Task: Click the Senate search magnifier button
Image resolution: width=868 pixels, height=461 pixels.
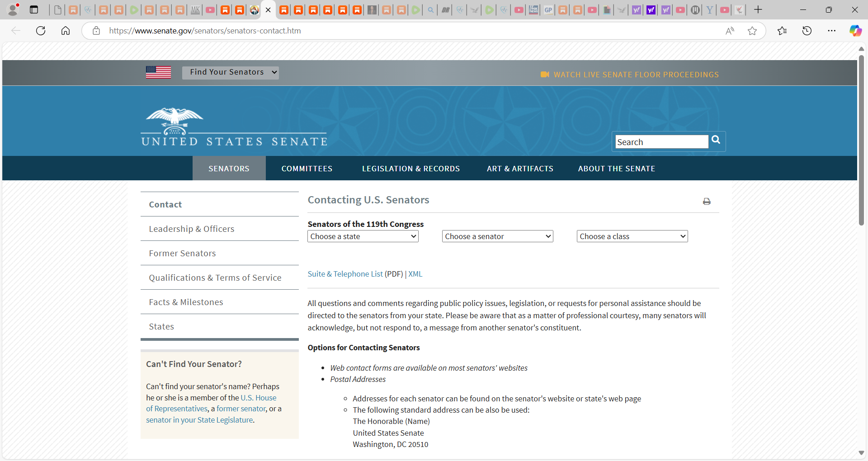Action: coord(716,140)
